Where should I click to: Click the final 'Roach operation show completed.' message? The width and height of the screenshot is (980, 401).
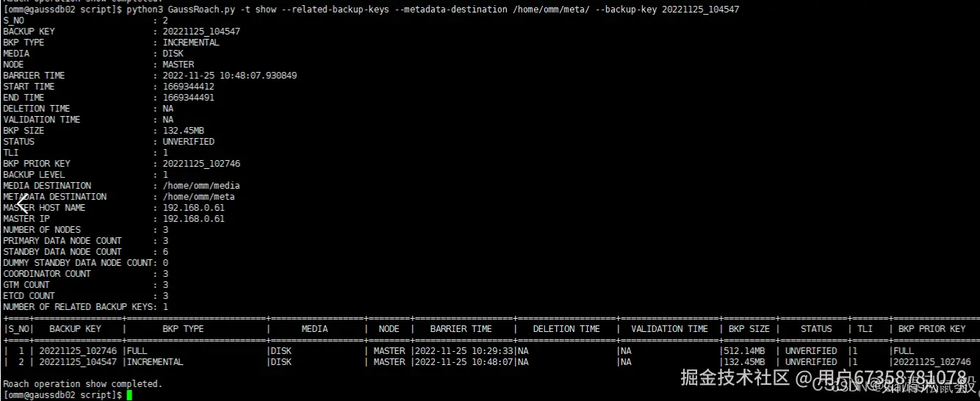(x=83, y=384)
